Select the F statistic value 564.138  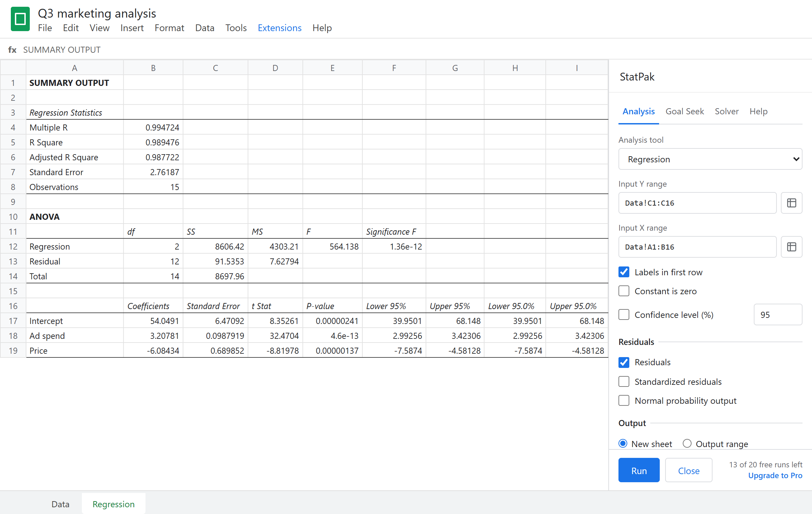[333, 247]
